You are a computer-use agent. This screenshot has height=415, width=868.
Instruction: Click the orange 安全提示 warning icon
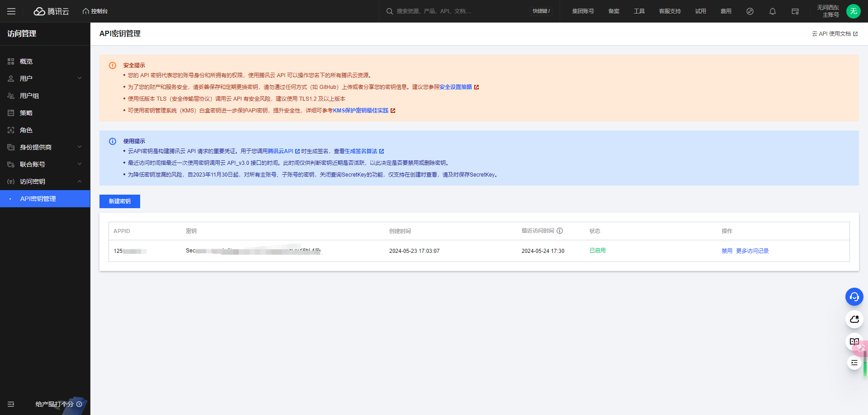[113, 65]
